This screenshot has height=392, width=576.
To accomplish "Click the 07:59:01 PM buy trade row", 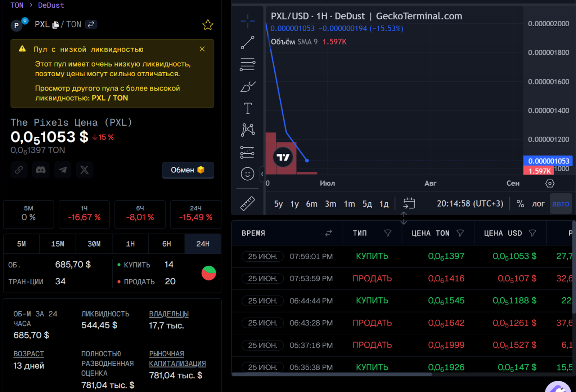I will 402,256.
